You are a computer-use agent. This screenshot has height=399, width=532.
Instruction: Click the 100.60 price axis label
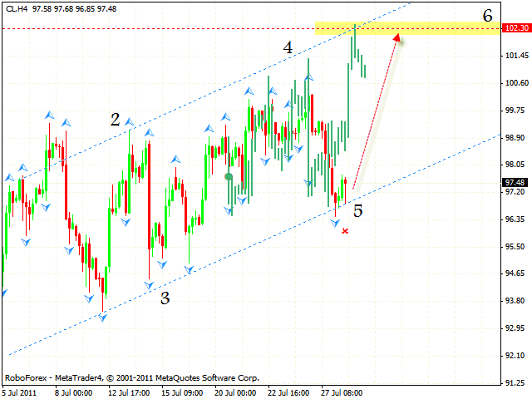coord(515,83)
